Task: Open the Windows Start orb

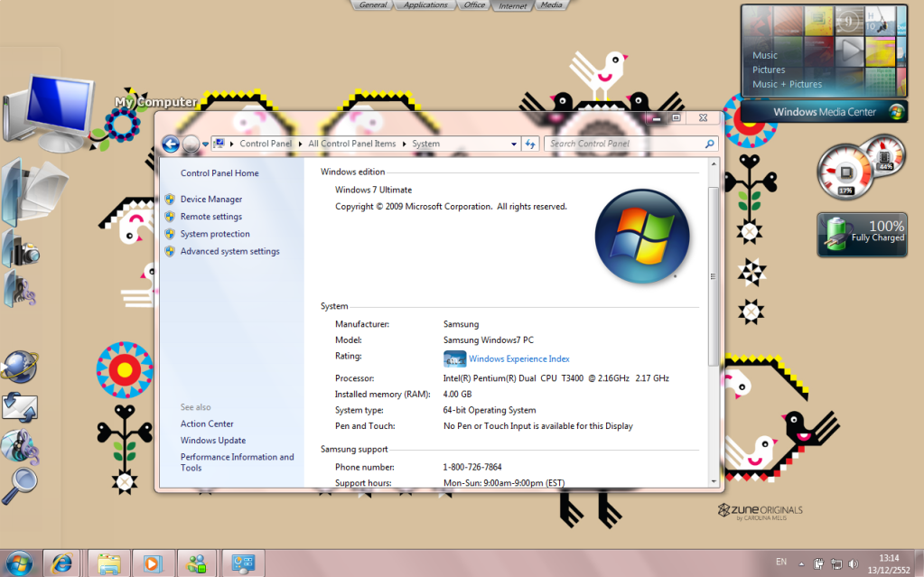Action: 19,564
